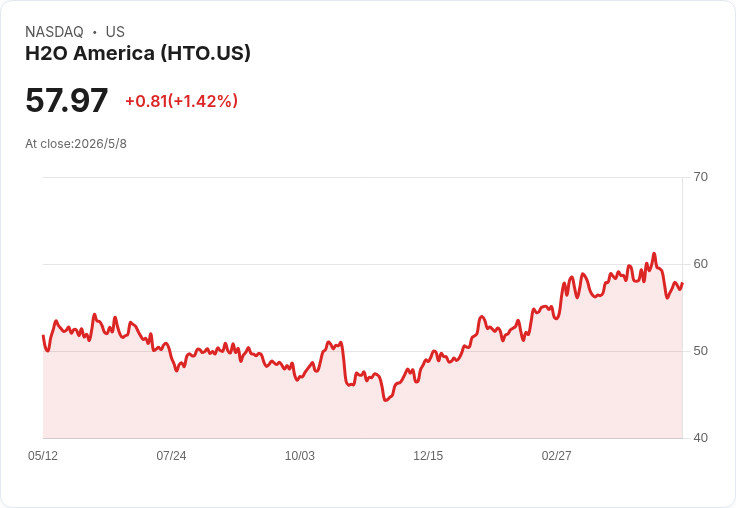Screen dimensions: 736x508
Task: Click the 05/12 date axis label
Action: (43, 455)
